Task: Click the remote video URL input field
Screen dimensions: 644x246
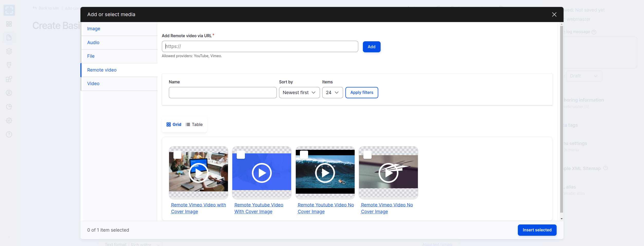Action: pyautogui.click(x=260, y=46)
